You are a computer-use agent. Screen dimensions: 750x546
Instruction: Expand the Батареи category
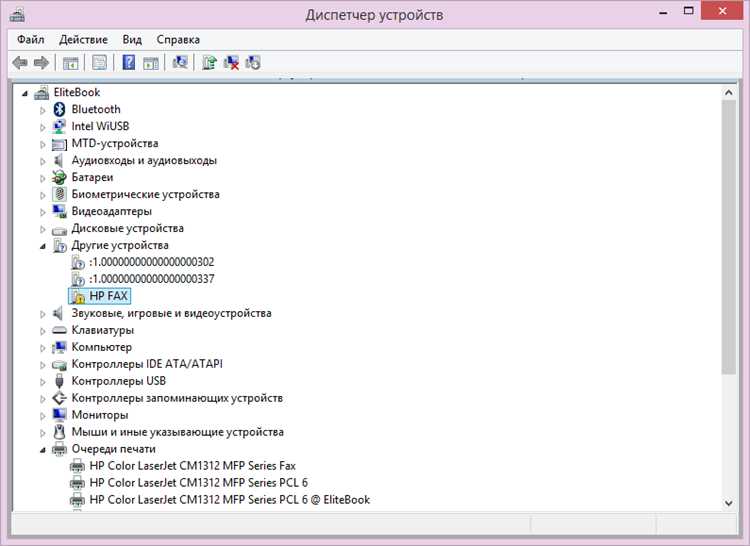click(43, 178)
